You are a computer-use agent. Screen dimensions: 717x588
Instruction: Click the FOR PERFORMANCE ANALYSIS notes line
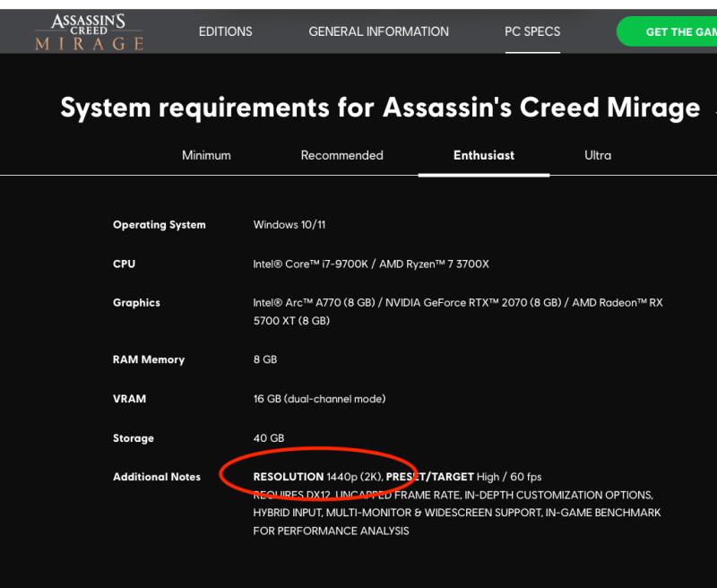point(331,531)
